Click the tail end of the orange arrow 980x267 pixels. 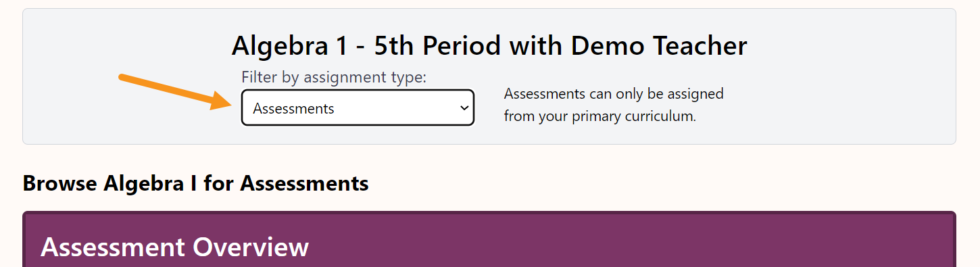pos(123,76)
